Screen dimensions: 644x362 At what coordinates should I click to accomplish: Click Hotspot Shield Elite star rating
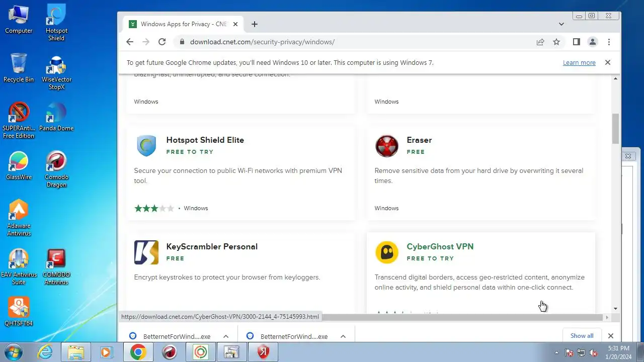(x=154, y=208)
